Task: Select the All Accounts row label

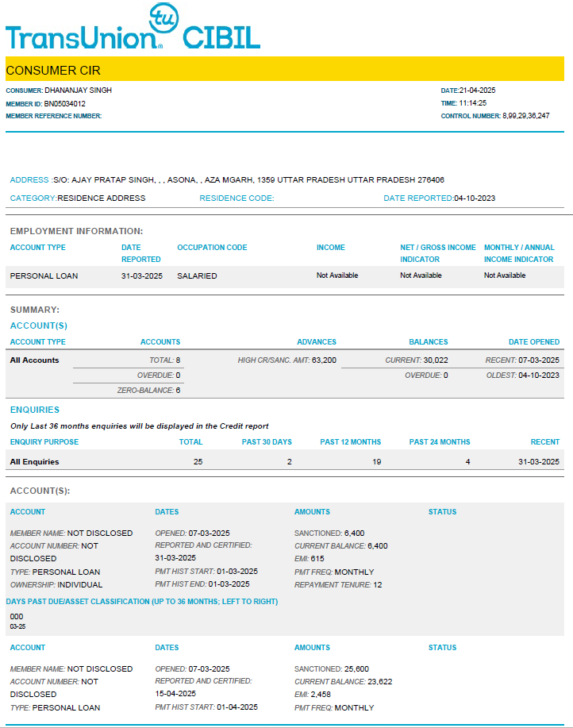Action: click(34, 360)
